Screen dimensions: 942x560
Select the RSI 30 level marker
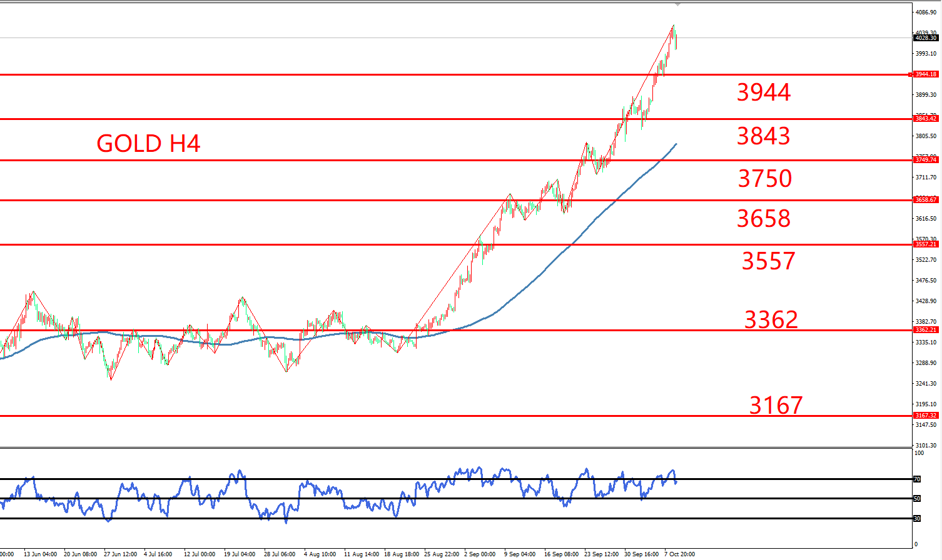(x=917, y=519)
